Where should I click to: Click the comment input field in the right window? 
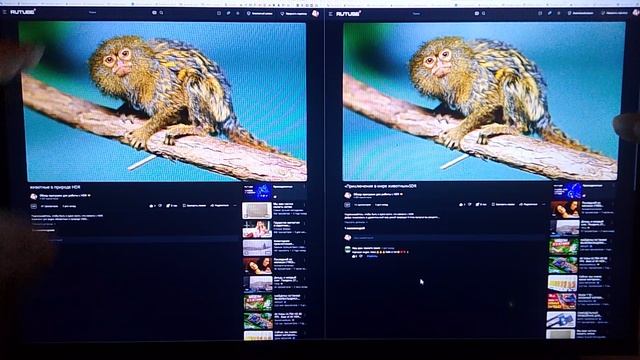[x=447, y=238]
